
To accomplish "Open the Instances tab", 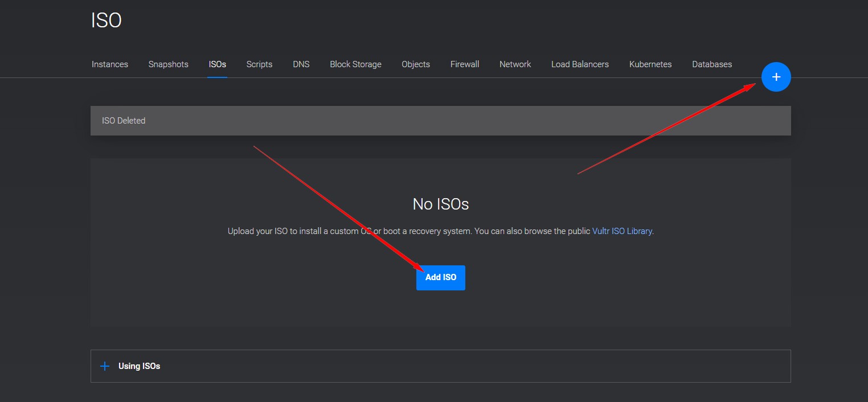I will tap(110, 64).
